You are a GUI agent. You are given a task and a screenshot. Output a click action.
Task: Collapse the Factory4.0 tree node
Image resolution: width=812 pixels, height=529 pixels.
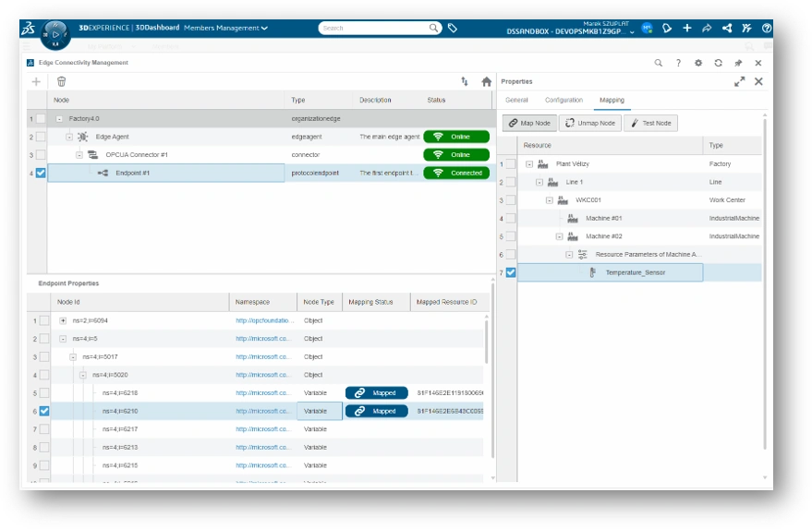[59, 118]
